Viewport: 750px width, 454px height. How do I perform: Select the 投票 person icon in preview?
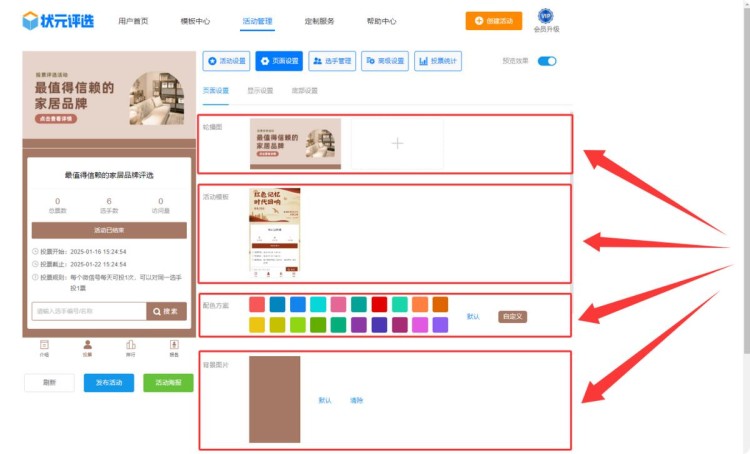click(87, 347)
